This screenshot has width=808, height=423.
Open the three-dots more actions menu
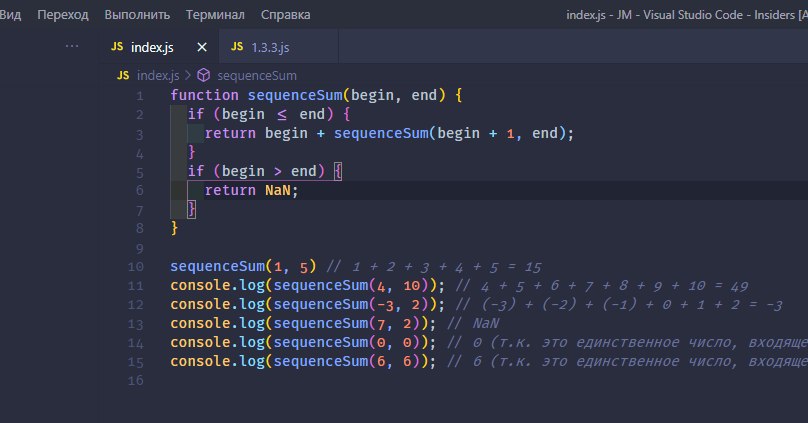click(72, 46)
